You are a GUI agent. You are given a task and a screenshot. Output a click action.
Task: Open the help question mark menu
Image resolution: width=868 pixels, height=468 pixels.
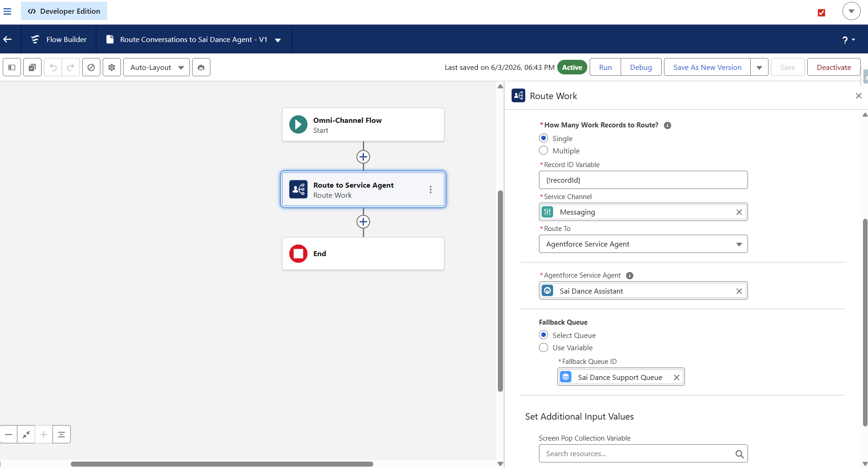click(848, 40)
